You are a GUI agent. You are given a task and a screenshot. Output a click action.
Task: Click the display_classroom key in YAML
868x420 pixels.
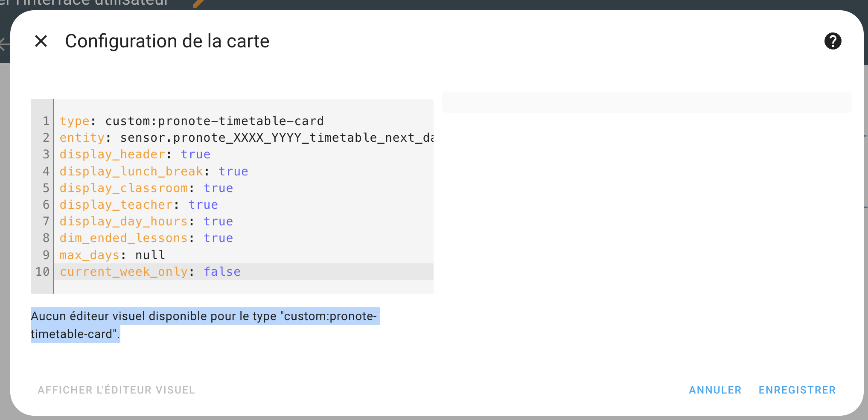(x=124, y=188)
